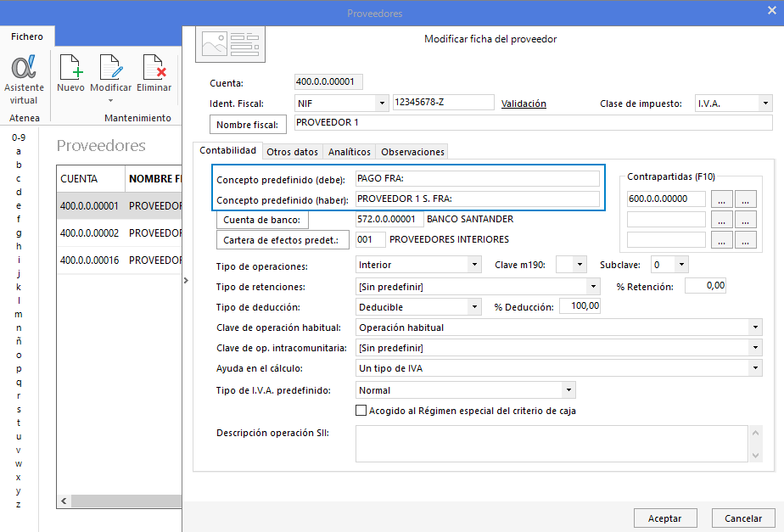Image resolution: width=784 pixels, height=532 pixels.
Task: Click the Cancelar button
Action: 743,518
